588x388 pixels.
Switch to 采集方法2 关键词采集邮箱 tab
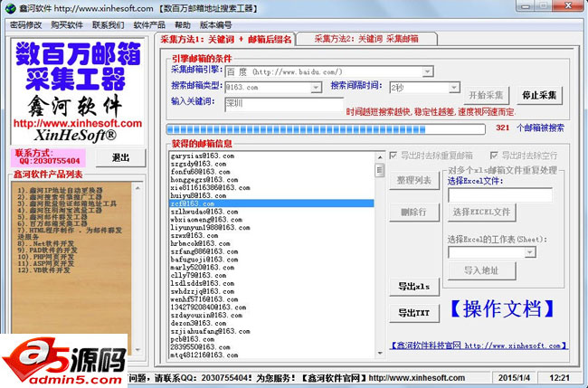click(x=366, y=39)
